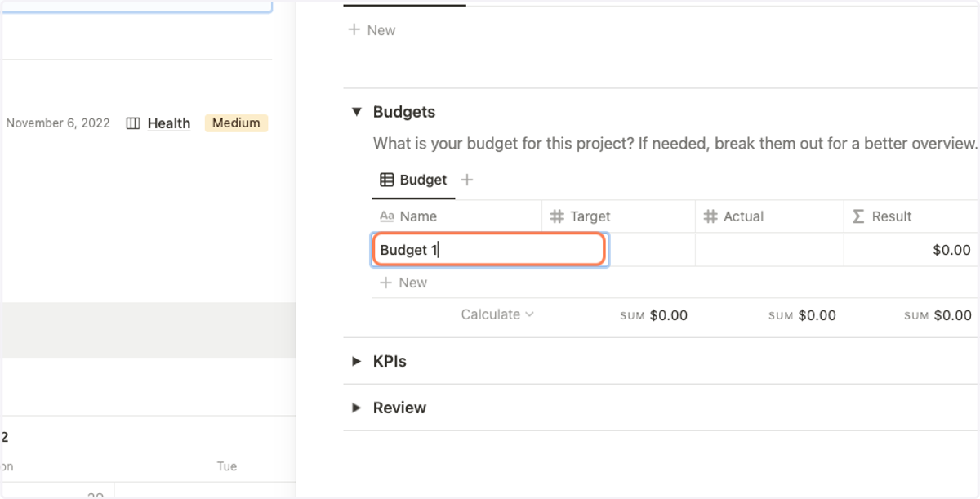980x499 pixels.
Task: Click the $0.00 Result cell for Budget 1
Action: pos(911,250)
